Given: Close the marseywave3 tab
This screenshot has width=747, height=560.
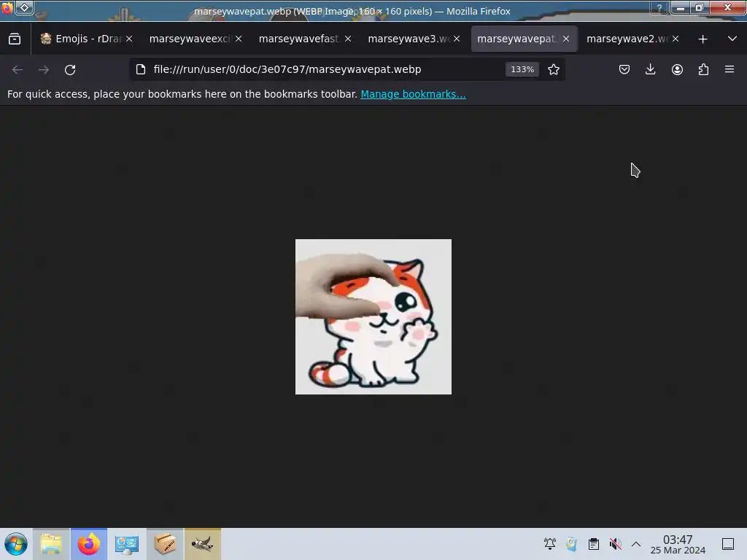Looking at the screenshot, I should (457, 39).
